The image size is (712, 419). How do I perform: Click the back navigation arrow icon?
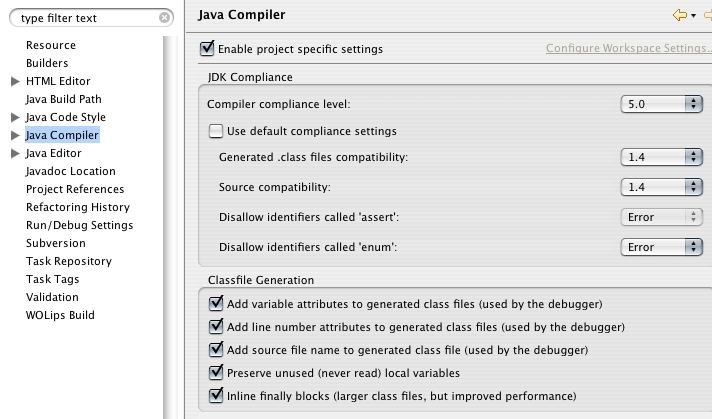click(680, 15)
